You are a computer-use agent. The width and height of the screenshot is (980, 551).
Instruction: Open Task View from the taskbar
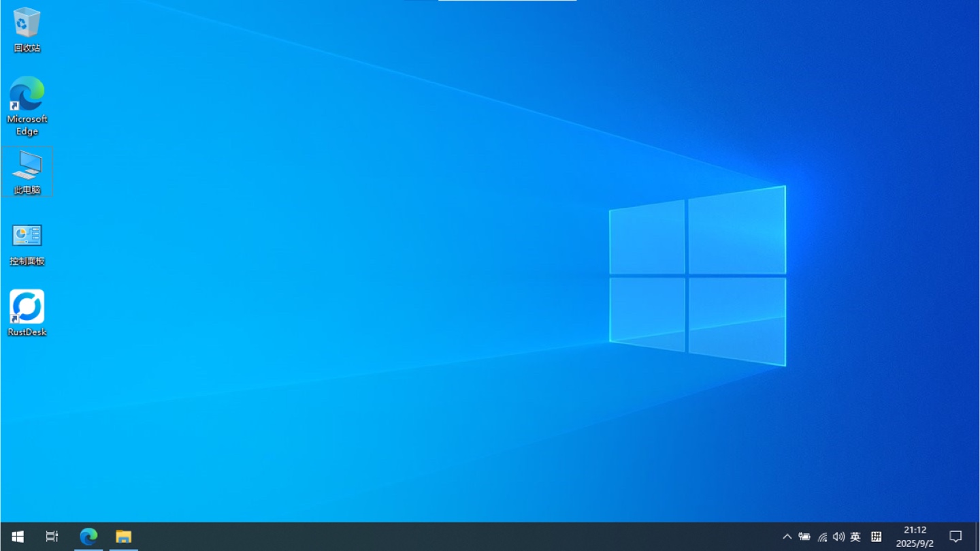pyautogui.click(x=52, y=537)
